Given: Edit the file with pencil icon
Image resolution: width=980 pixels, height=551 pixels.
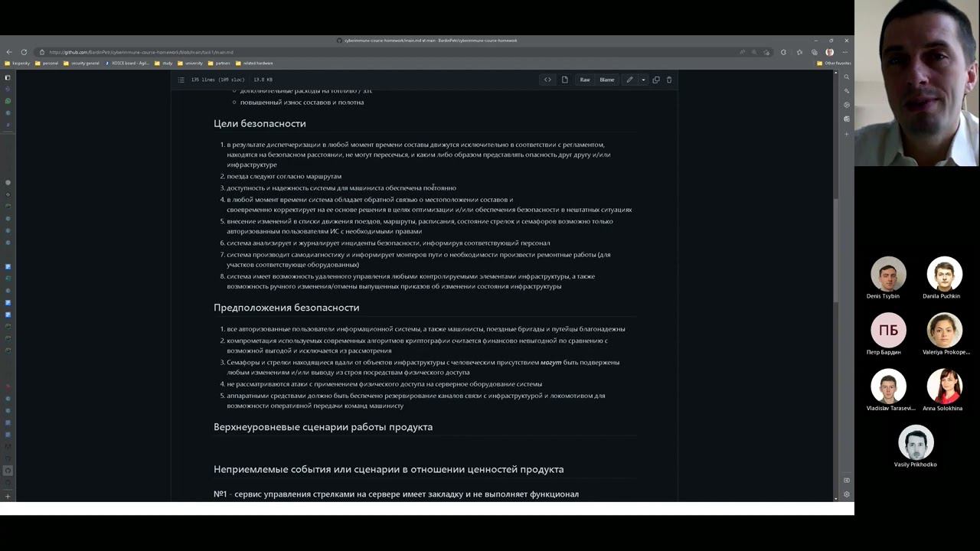Looking at the screenshot, I should [629, 80].
